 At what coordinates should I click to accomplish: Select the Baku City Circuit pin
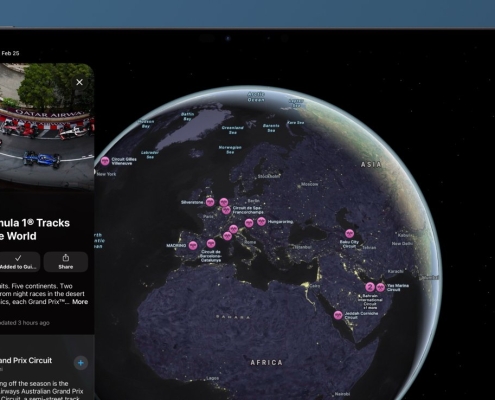point(349,233)
